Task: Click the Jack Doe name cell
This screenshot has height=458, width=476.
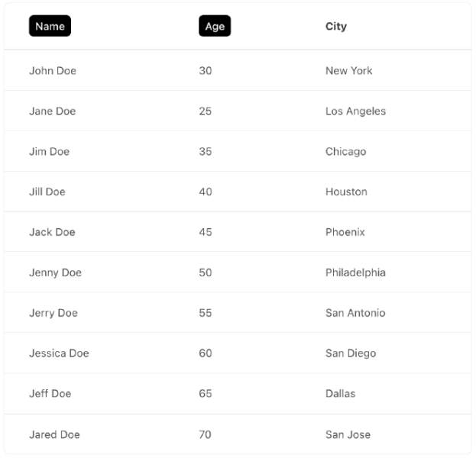Action: pyautogui.click(x=52, y=233)
